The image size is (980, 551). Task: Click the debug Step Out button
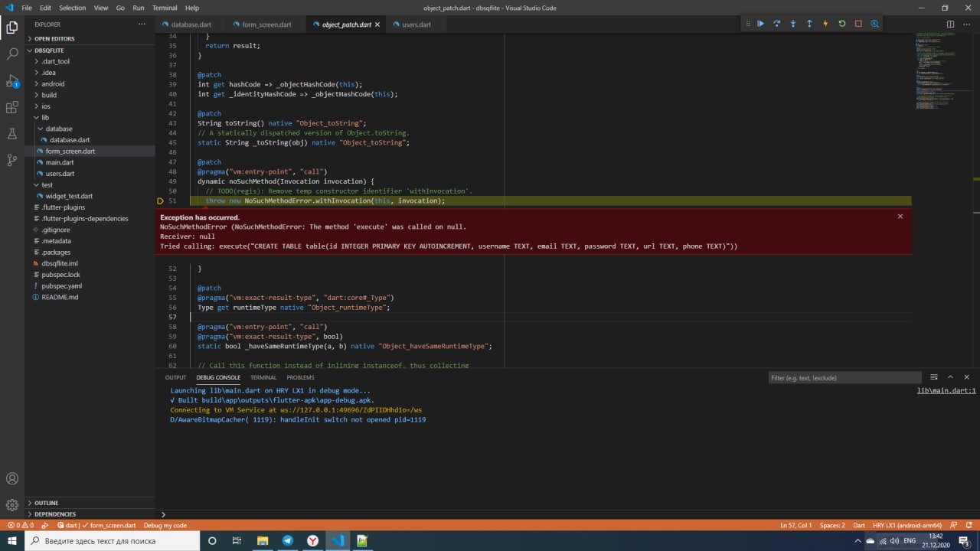[809, 24]
